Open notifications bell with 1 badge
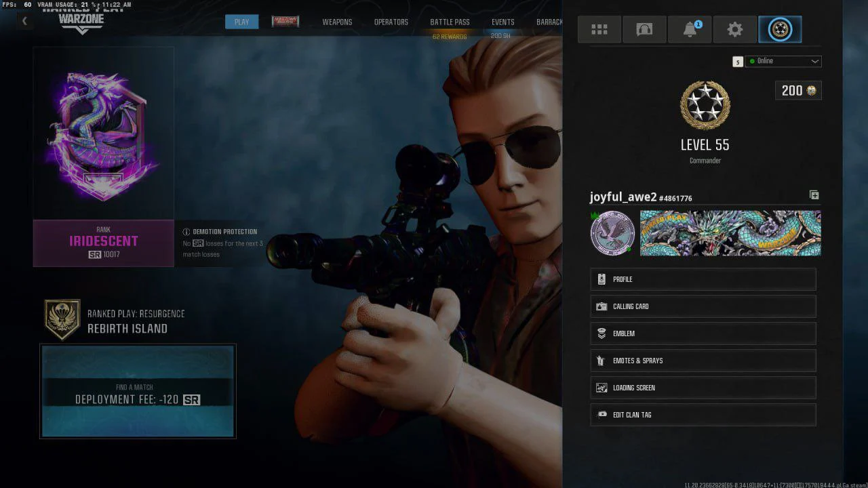This screenshot has height=488, width=868. [690, 30]
